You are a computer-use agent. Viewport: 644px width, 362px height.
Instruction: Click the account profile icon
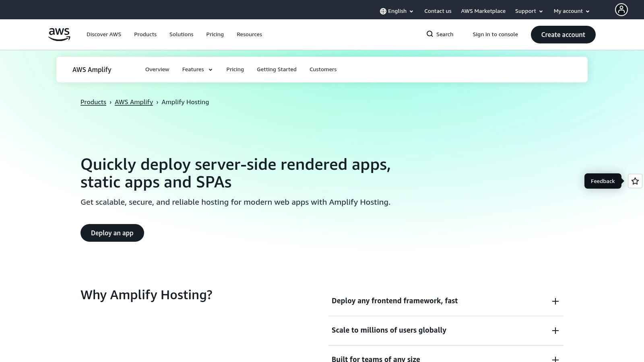[621, 10]
